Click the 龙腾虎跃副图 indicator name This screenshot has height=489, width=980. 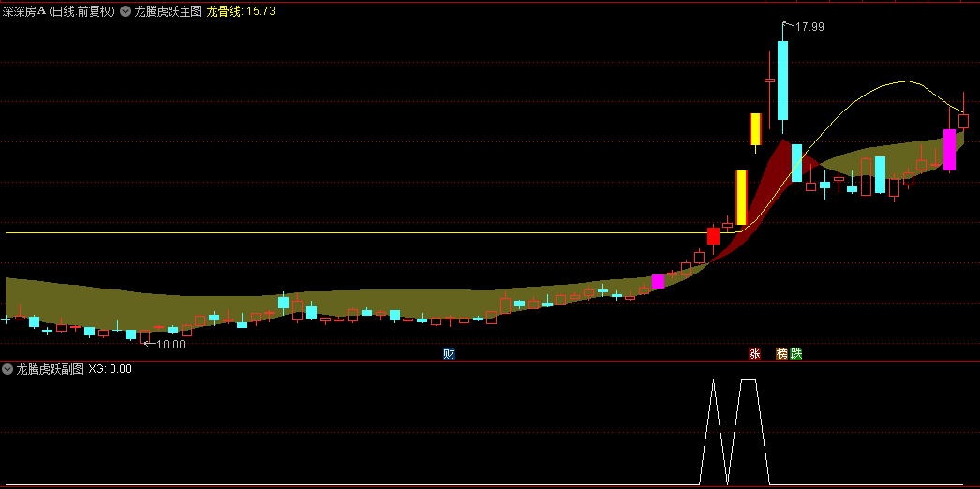50,369
